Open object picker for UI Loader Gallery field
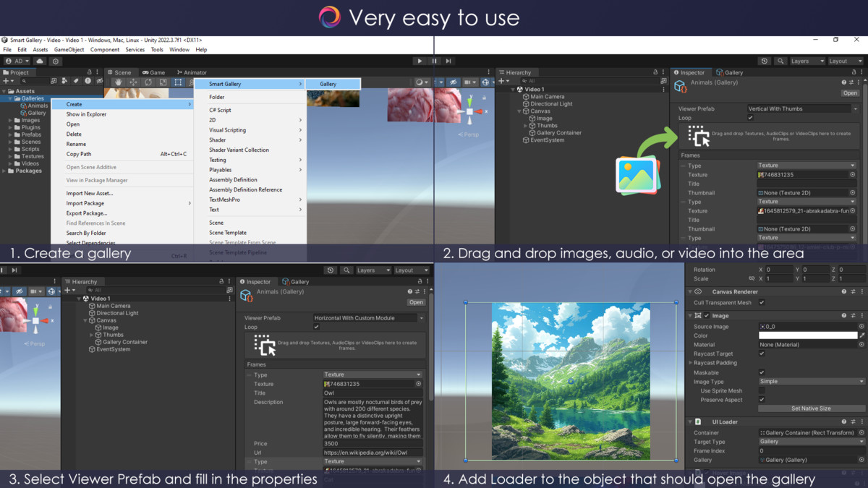Viewport: 868px width, 488px height. 861,460
